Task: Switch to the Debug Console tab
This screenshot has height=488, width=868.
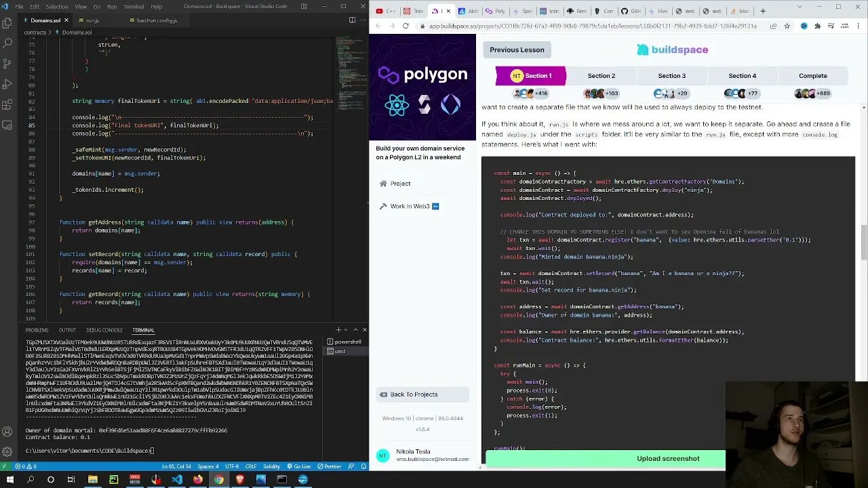Action: (x=104, y=330)
